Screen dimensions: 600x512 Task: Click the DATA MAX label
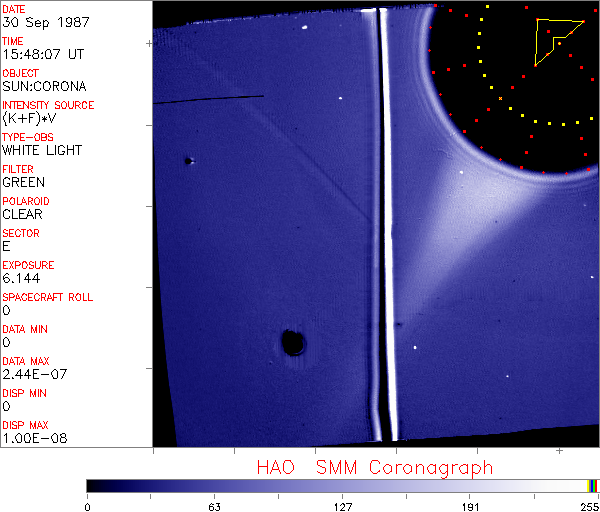pyautogui.click(x=26, y=361)
